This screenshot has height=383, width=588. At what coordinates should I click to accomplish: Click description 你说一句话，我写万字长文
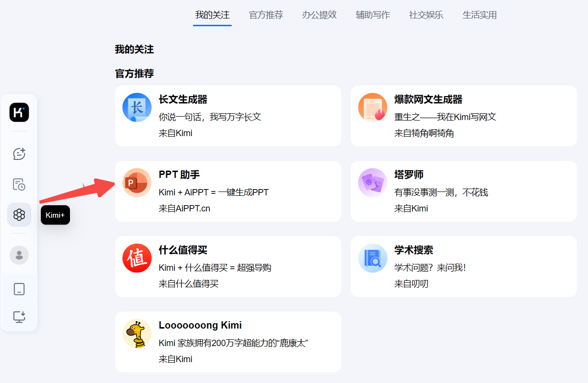(210, 117)
